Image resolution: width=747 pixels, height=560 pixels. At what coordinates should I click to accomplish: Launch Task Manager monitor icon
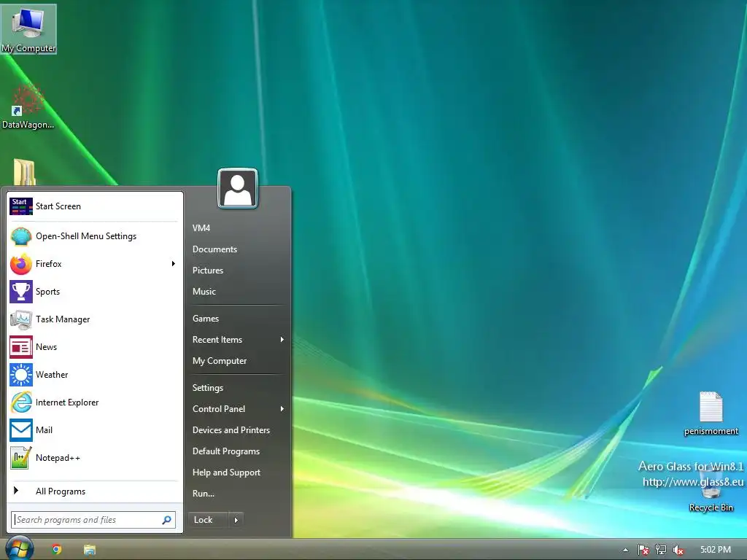21,319
